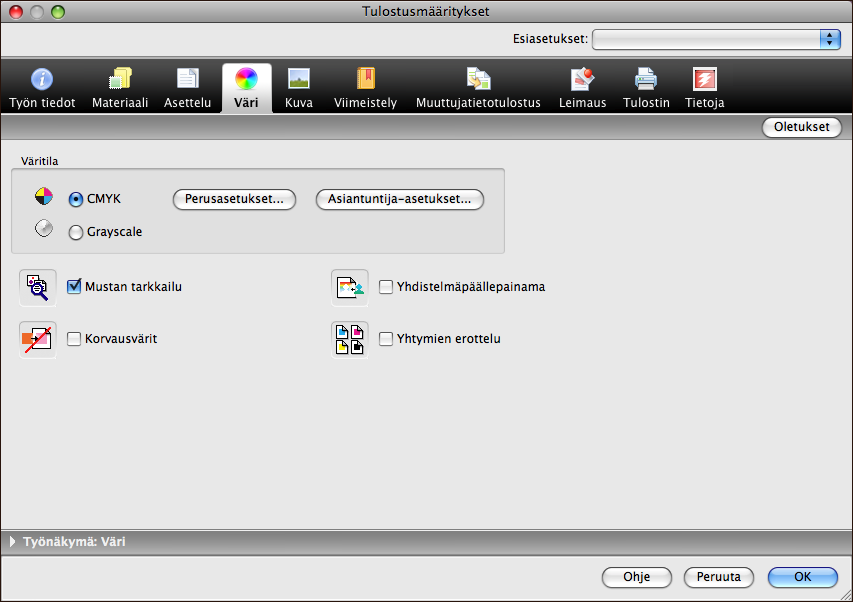This screenshot has width=853, height=602.
Task: Enable the Yhdistelmäpäällepainama checkbox
Action: coord(386,287)
